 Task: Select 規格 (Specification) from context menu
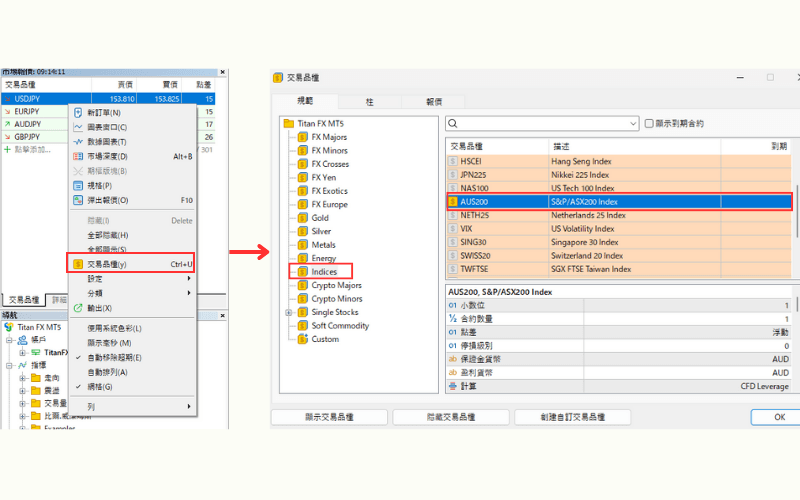click(100, 185)
